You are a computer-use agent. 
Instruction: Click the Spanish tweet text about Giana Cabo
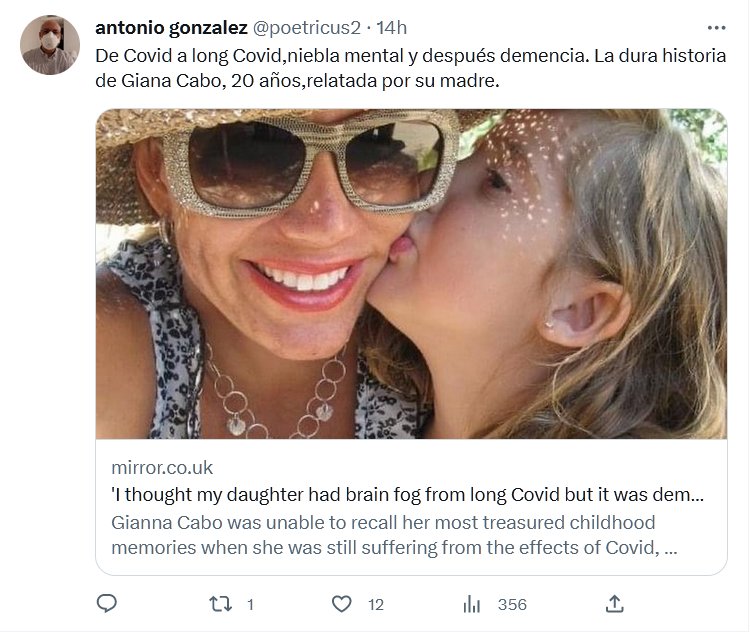410,67
